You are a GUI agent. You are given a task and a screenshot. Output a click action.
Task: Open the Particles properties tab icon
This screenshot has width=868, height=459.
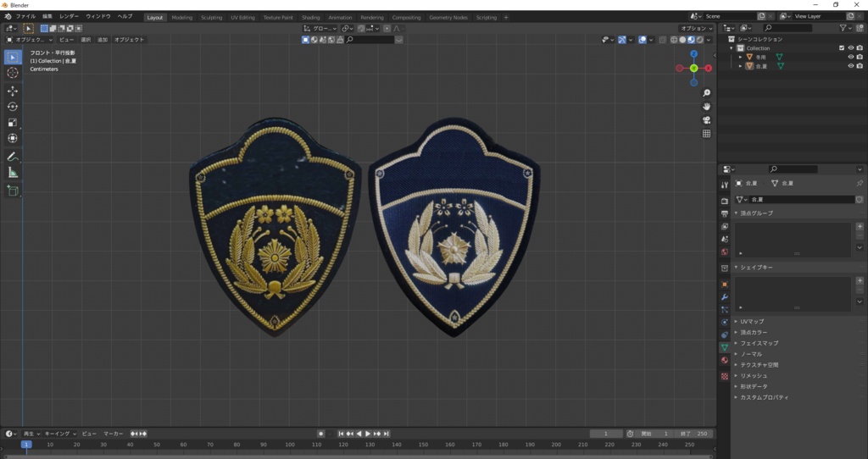[x=724, y=310]
